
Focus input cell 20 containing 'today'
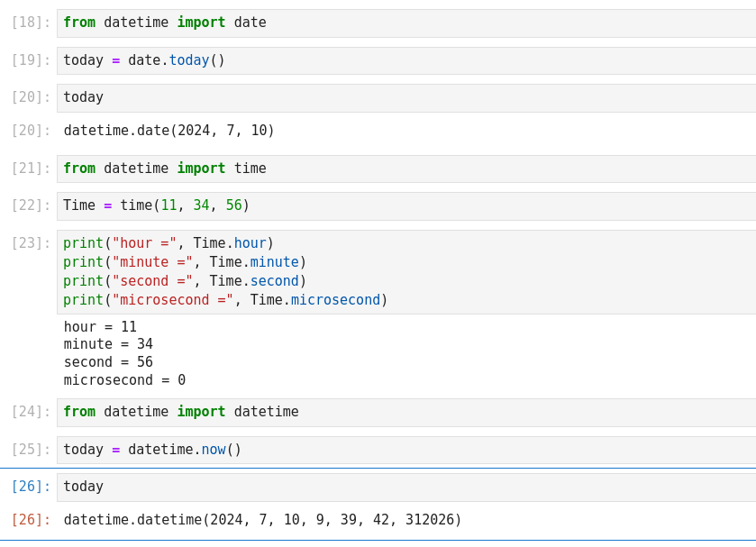[405, 97]
